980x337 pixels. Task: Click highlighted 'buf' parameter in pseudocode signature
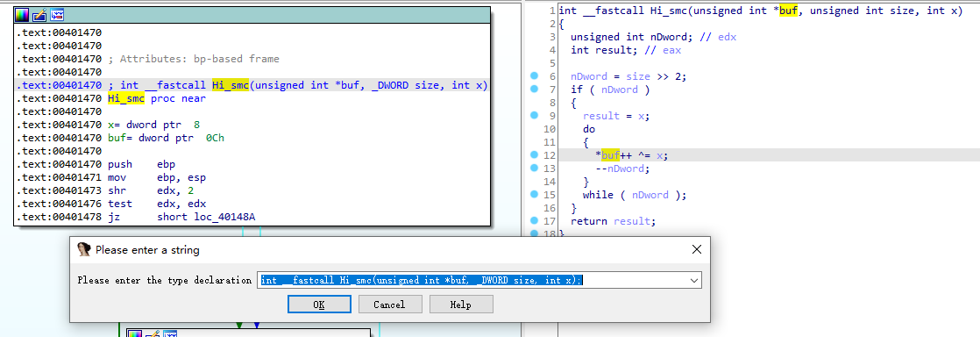click(788, 11)
